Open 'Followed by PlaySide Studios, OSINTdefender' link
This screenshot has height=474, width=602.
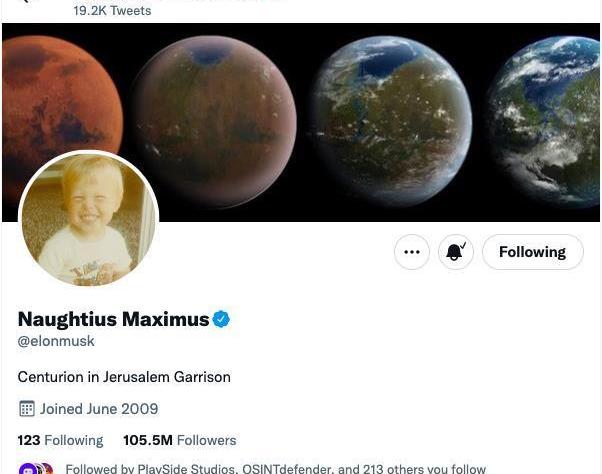click(x=276, y=469)
